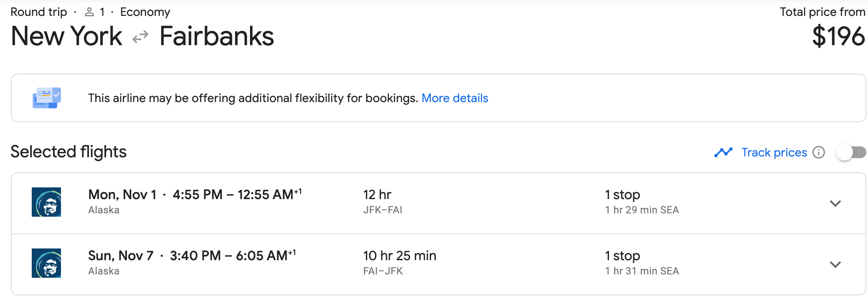Click the booking flexibility ticket icon
868x297 pixels.
click(x=47, y=98)
